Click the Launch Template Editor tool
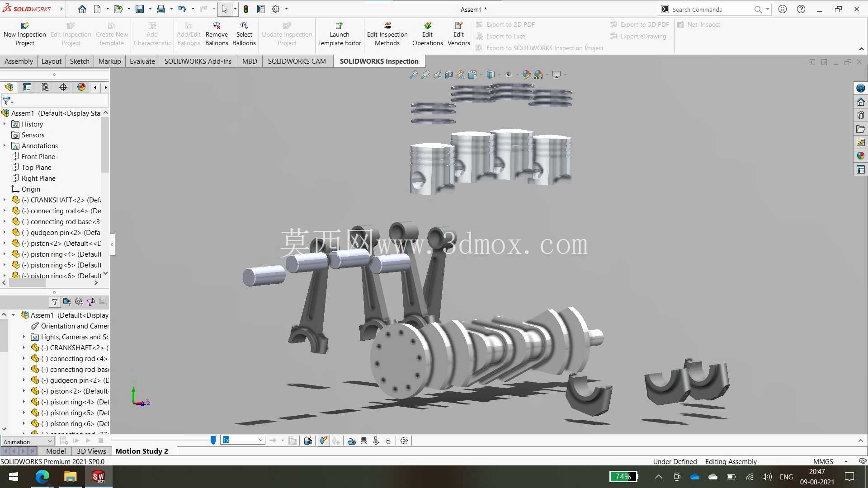The image size is (868, 488). coord(340,34)
